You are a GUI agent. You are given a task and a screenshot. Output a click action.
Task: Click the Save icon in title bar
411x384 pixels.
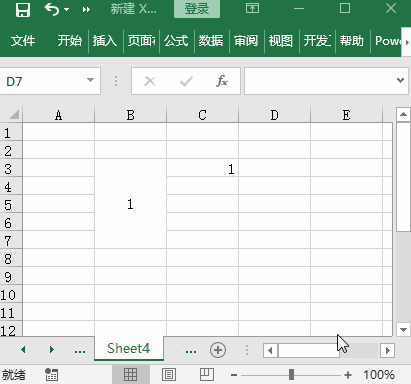[23, 10]
